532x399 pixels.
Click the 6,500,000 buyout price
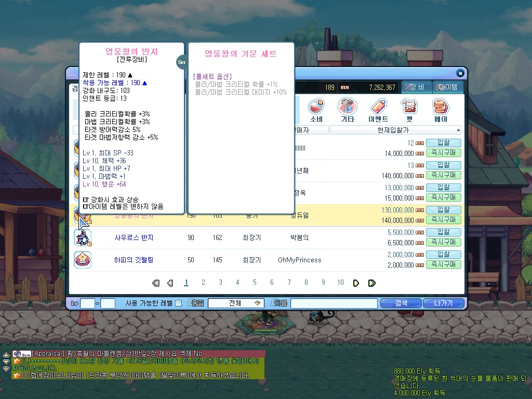point(401,243)
